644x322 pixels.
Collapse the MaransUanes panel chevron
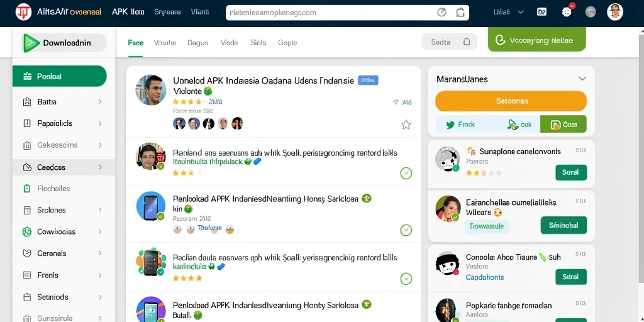pos(582,79)
